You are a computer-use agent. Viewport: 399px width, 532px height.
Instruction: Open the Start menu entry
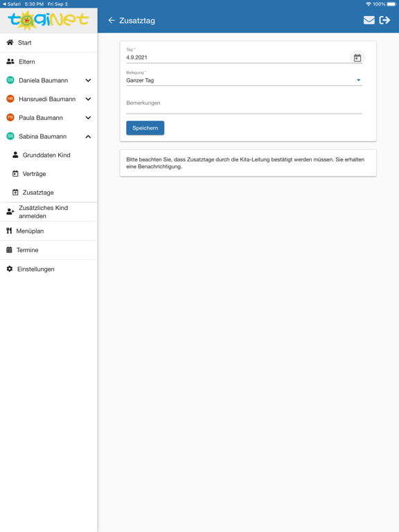click(48, 43)
